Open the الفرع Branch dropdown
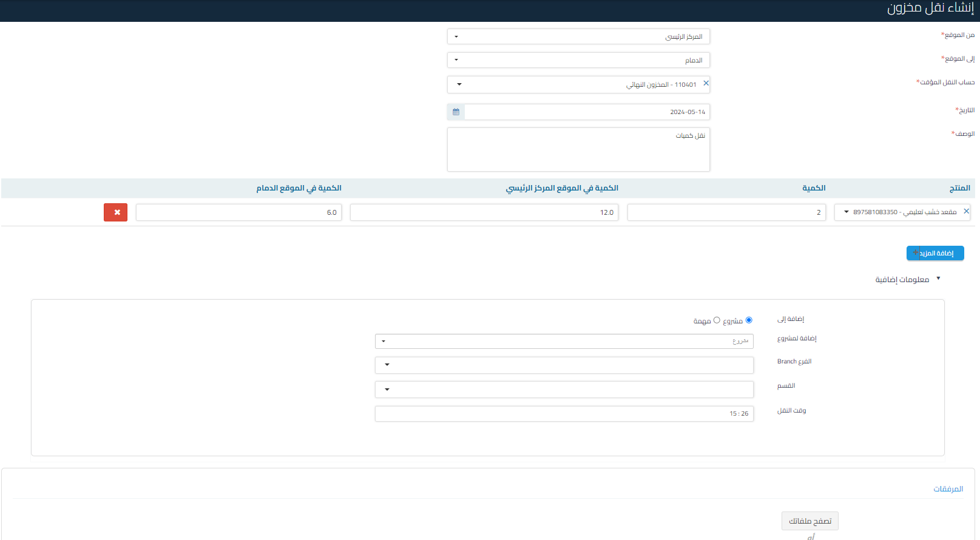The image size is (980, 540). [564, 365]
